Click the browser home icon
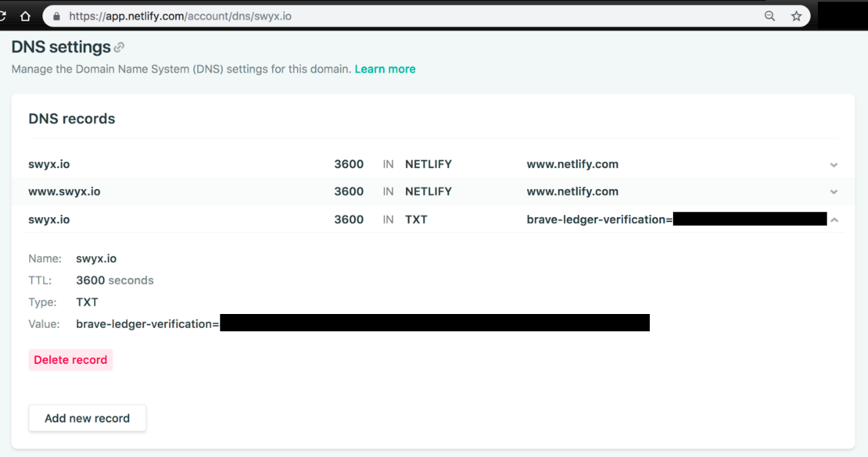868x457 pixels. click(26, 16)
